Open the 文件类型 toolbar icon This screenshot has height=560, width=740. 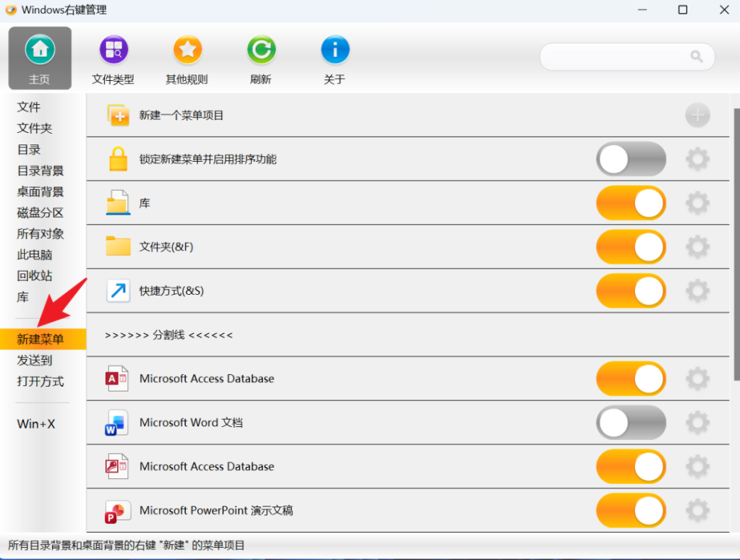click(113, 50)
